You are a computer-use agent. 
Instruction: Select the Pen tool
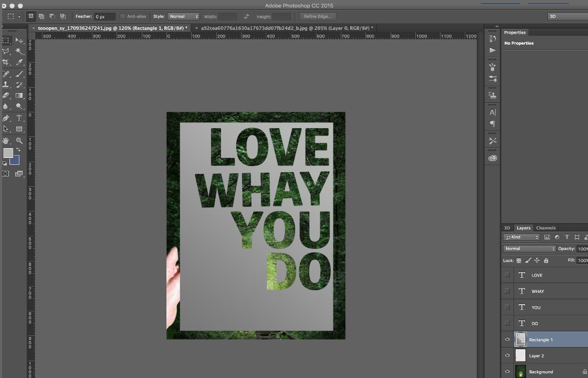pyautogui.click(x=6, y=118)
